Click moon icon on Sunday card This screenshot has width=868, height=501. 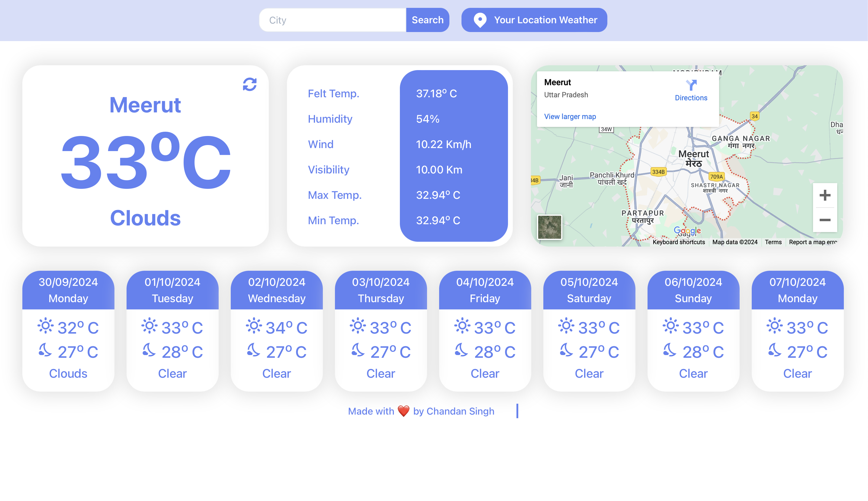click(670, 350)
